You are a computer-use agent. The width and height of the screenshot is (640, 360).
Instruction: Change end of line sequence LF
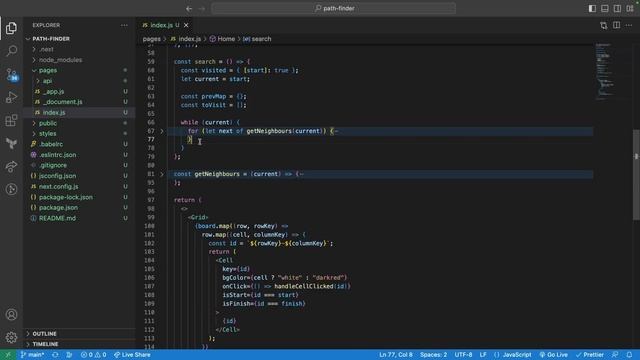[x=483, y=355]
